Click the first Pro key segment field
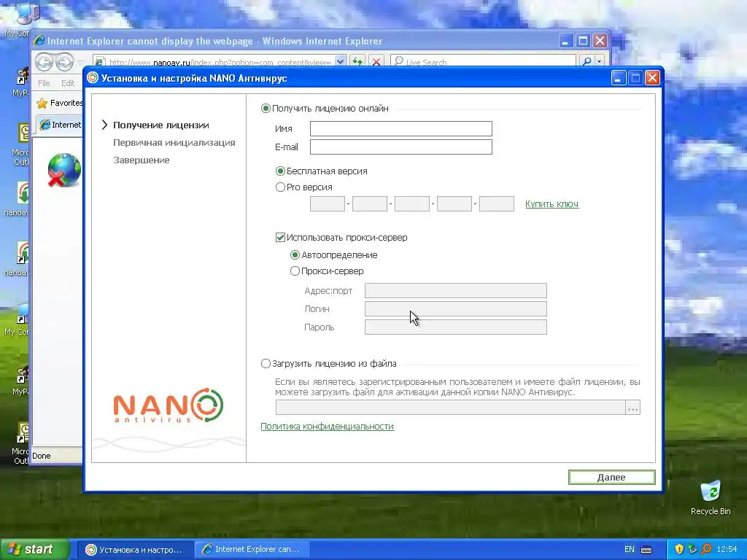 pos(328,204)
